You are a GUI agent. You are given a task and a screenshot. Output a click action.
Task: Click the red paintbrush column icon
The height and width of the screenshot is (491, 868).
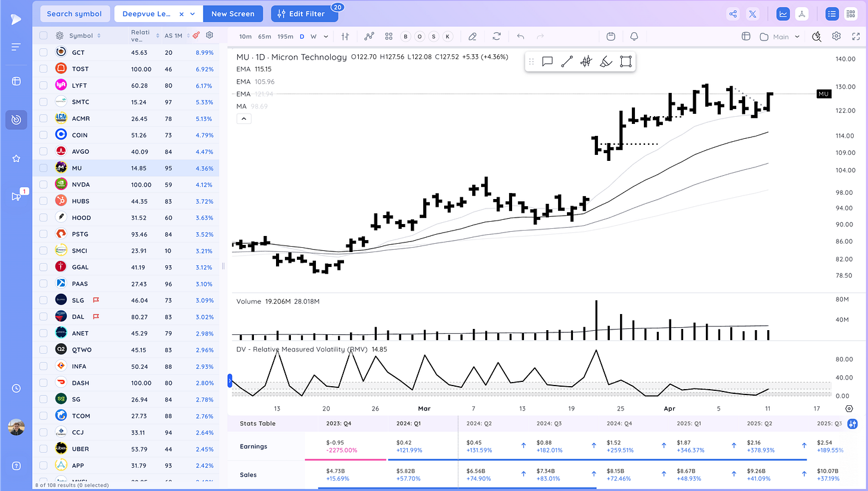point(196,36)
